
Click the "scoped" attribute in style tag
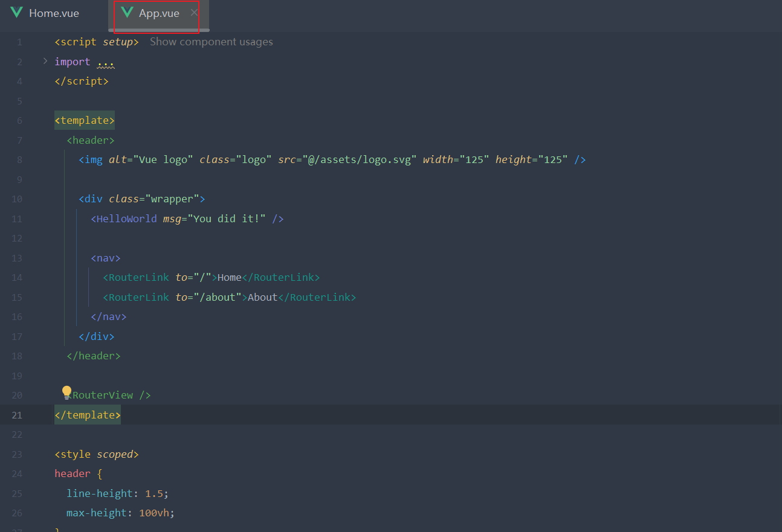(115, 454)
